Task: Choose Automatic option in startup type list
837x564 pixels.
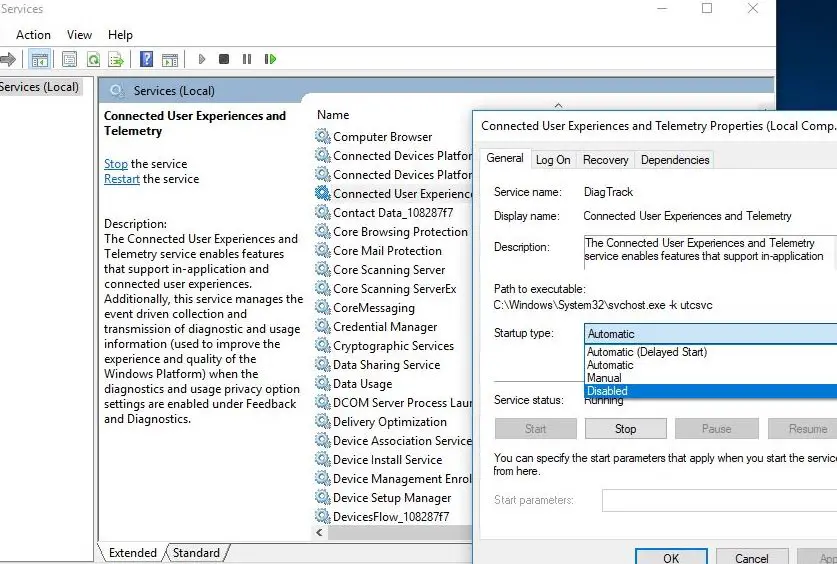Action: point(710,365)
